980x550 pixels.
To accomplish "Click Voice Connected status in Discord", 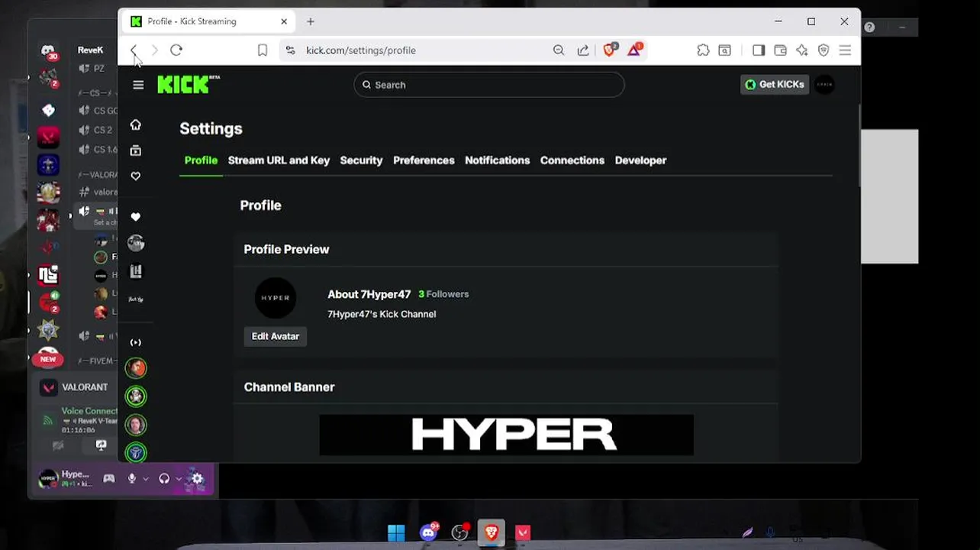I will [89, 411].
